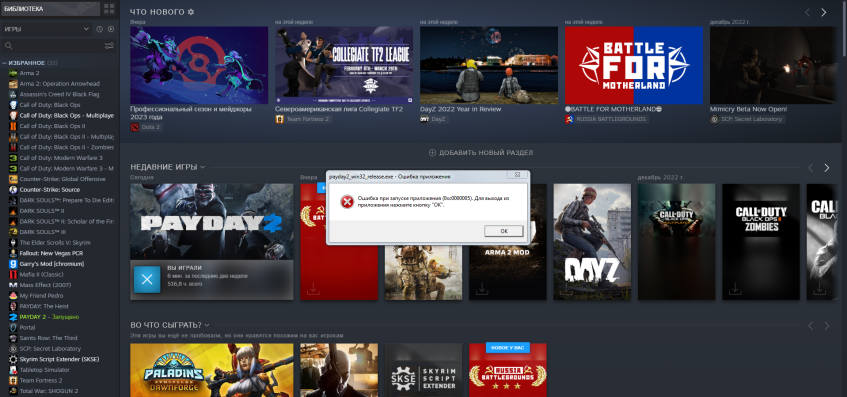Expand the Недавние игры shelf dropdown
This screenshot has height=397, width=847.
pyautogui.click(x=203, y=167)
